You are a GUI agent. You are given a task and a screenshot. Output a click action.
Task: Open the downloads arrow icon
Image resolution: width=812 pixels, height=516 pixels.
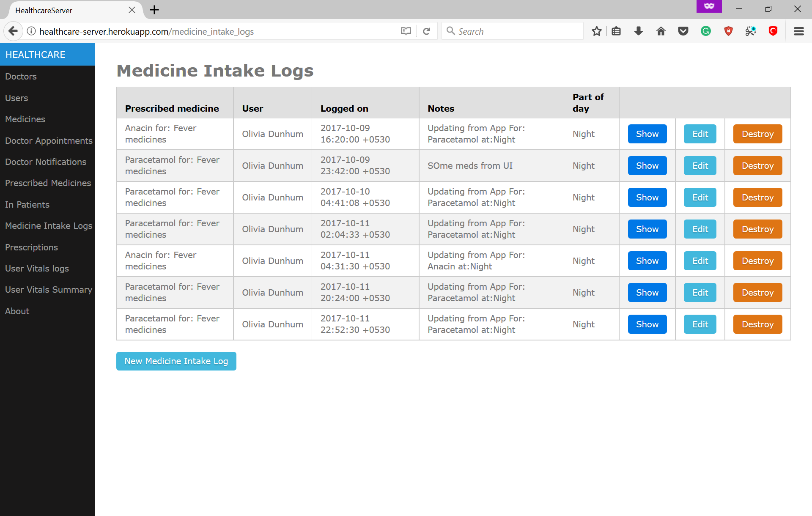pyautogui.click(x=639, y=31)
